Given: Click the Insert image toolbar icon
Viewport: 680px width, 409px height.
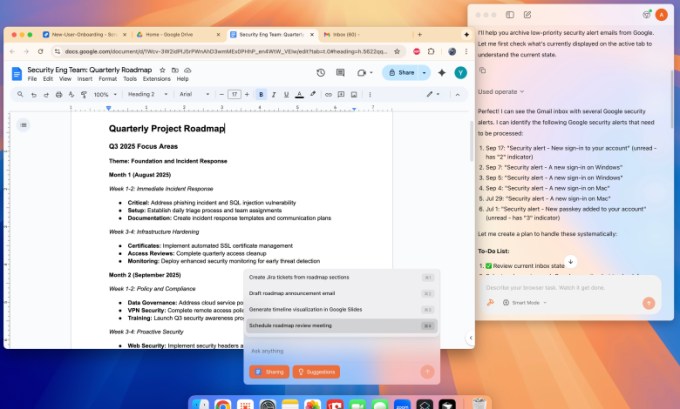Looking at the screenshot, I should 354,95.
